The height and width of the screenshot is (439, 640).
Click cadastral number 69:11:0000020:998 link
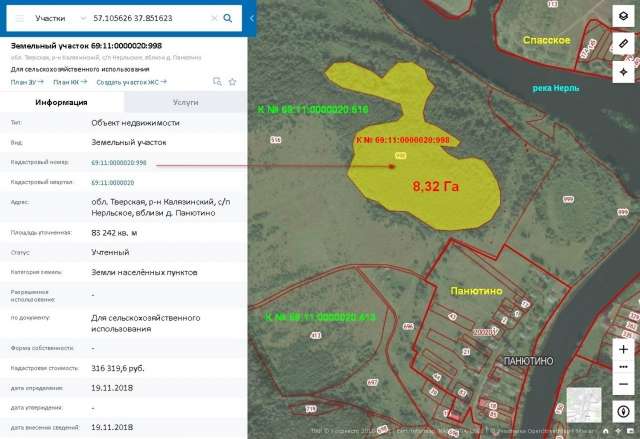[119, 162]
